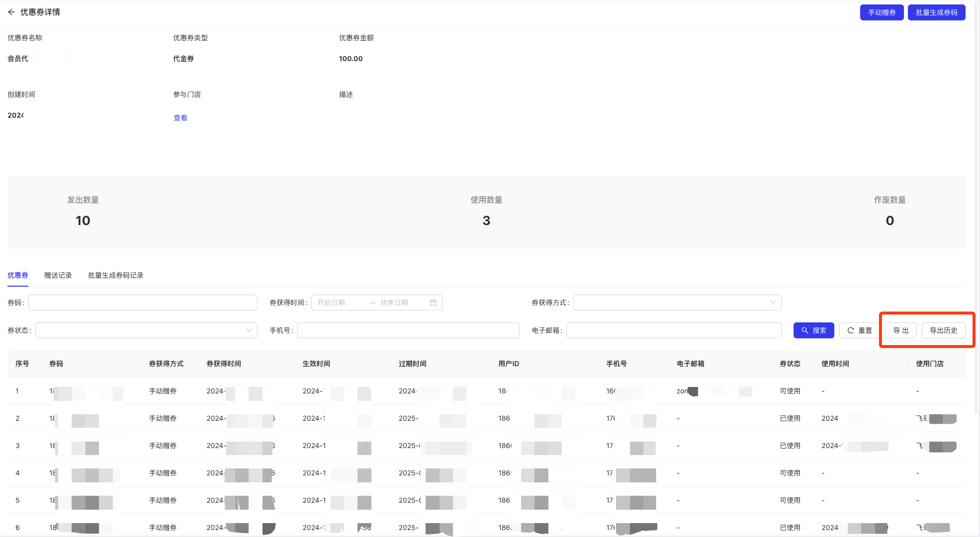Click the 生效时间 column header
This screenshot has width=980, height=537.
click(316, 364)
